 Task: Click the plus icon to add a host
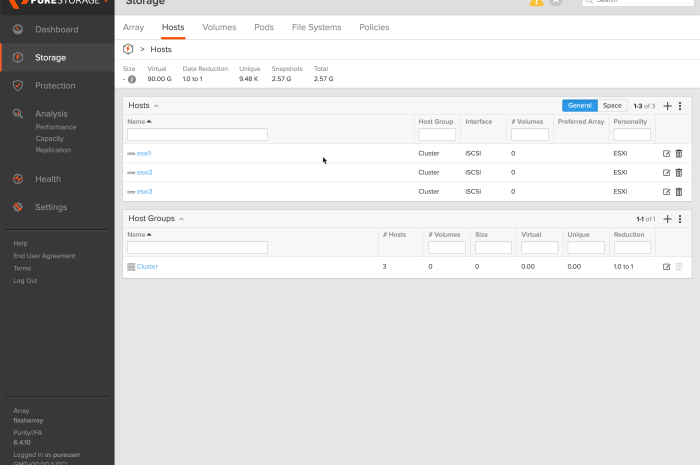point(667,106)
